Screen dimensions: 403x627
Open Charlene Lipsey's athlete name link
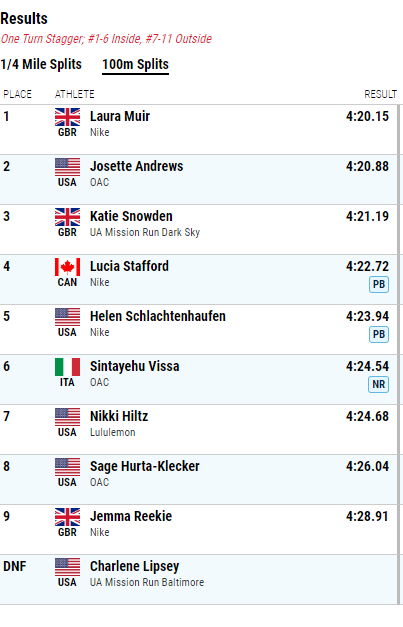pos(134,567)
